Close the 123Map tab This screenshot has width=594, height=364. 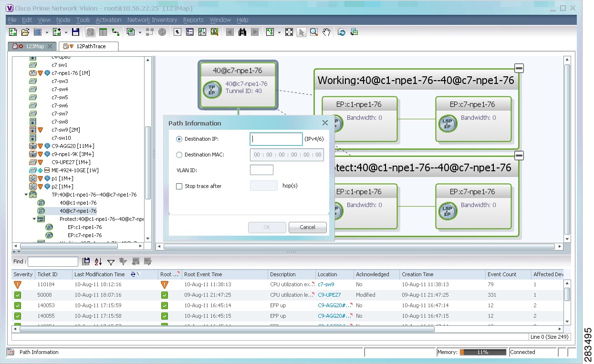(50, 46)
